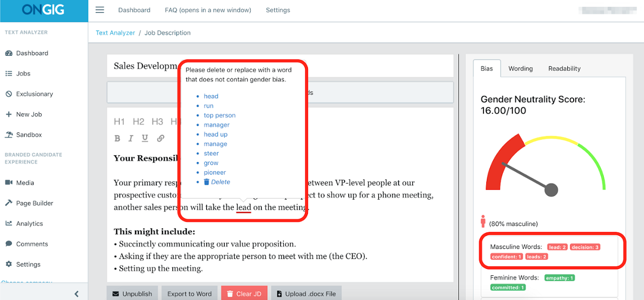The width and height of the screenshot is (644, 300).
Task: Switch to the Readability tab
Action: point(565,69)
